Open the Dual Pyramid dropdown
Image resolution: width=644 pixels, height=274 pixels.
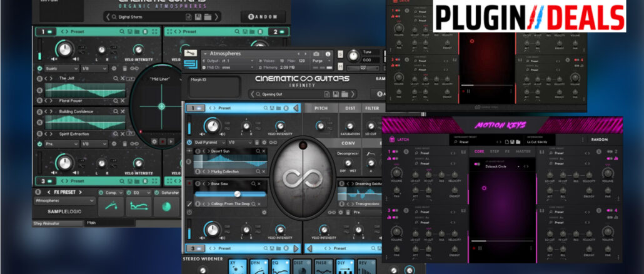(209, 142)
